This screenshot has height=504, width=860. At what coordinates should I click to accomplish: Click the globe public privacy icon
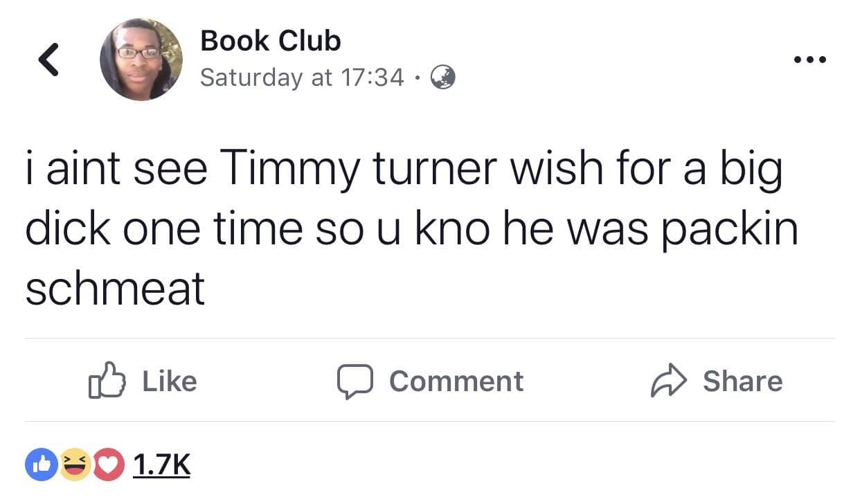click(443, 78)
